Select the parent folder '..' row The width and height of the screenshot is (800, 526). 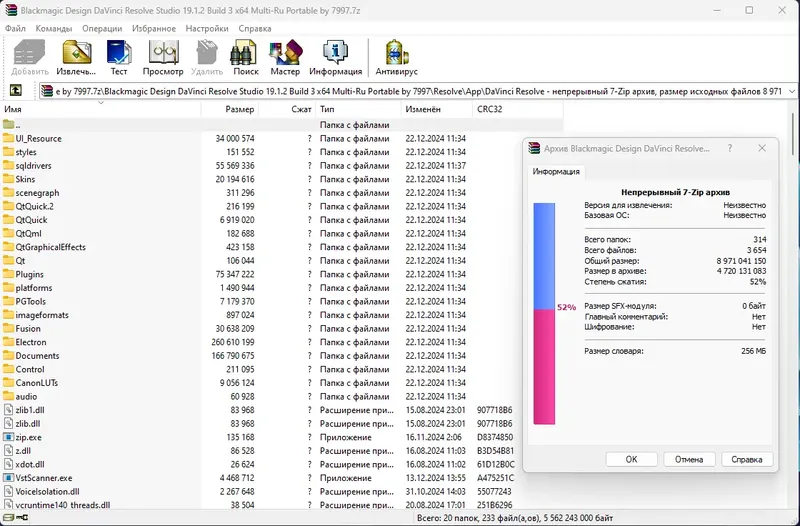pos(282,124)
